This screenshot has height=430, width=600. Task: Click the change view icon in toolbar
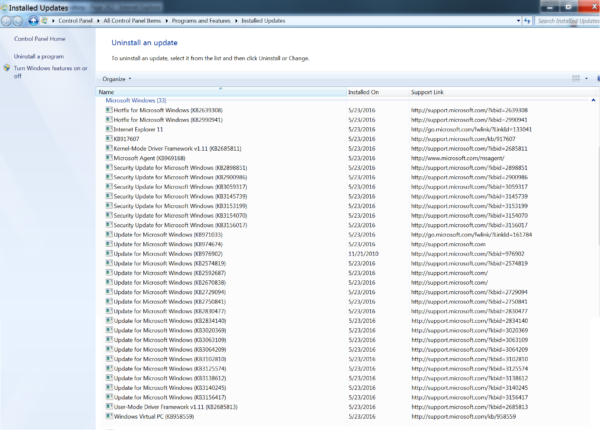[576, 78]
